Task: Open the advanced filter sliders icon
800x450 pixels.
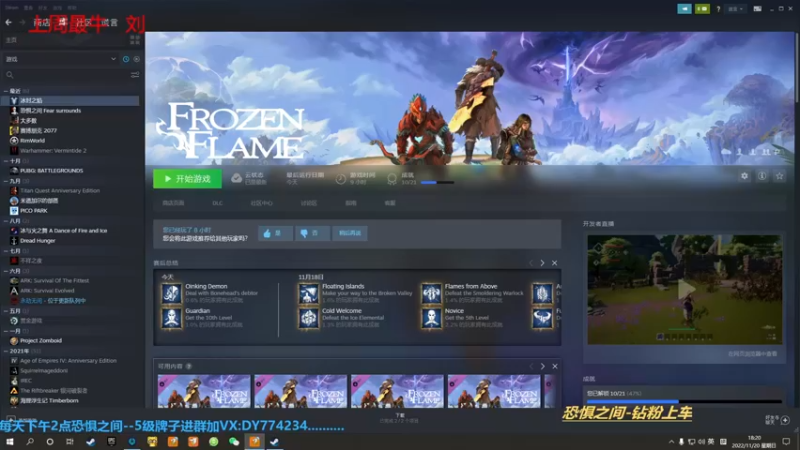Action: tap(135, 75)
